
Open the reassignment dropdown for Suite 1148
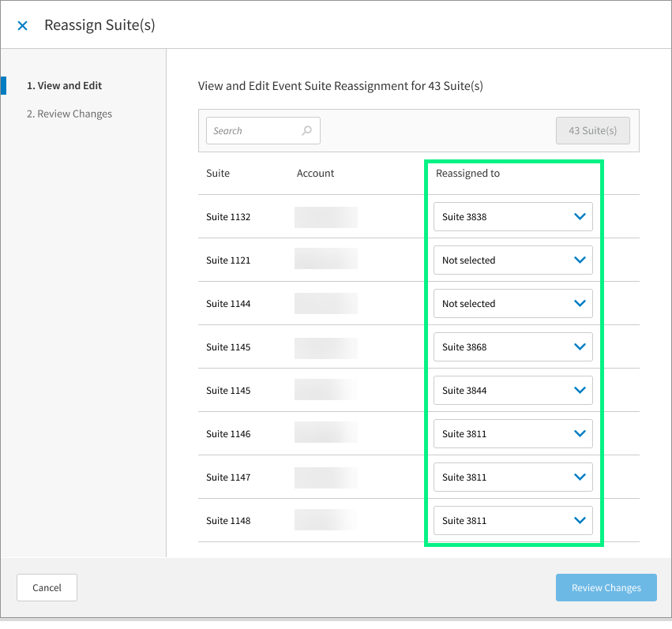[512, 520]
